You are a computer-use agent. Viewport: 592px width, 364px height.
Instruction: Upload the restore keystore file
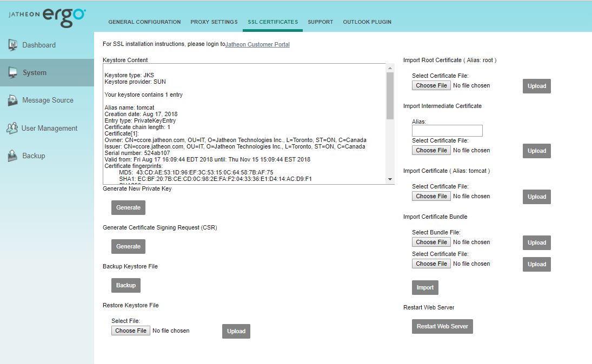click(236, 331)
